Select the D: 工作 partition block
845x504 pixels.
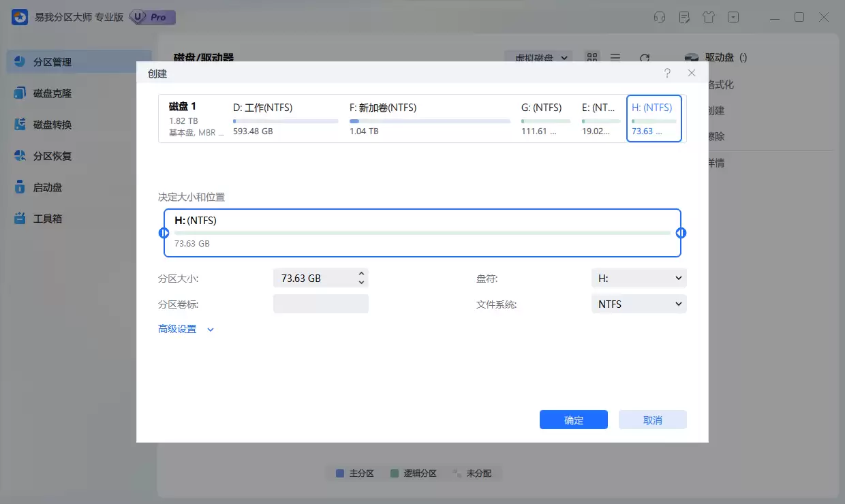pyautogui.click(x=285, y=119)
